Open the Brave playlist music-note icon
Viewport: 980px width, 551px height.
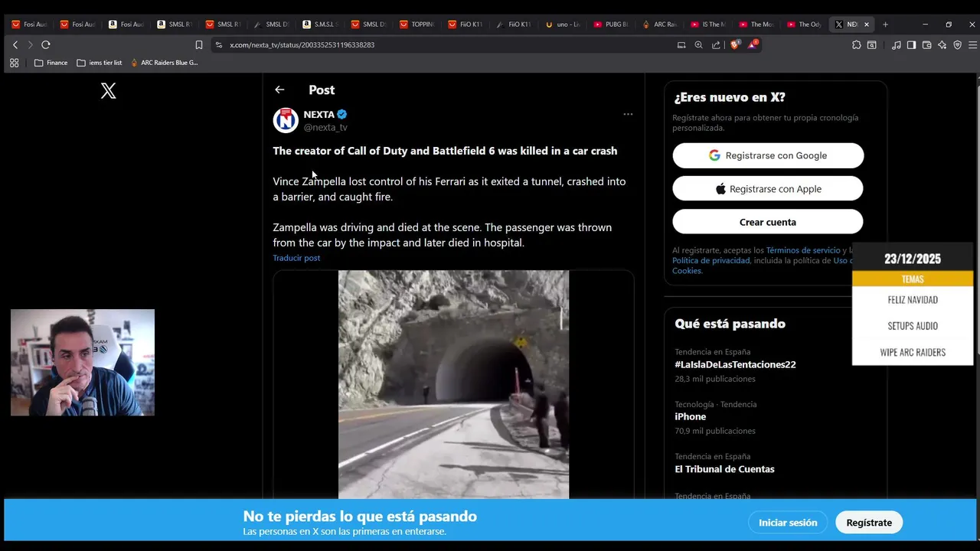pos(896,45)
